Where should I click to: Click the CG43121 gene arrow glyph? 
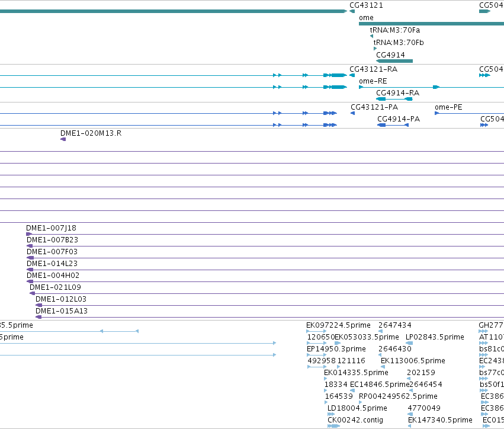[352, 11]
